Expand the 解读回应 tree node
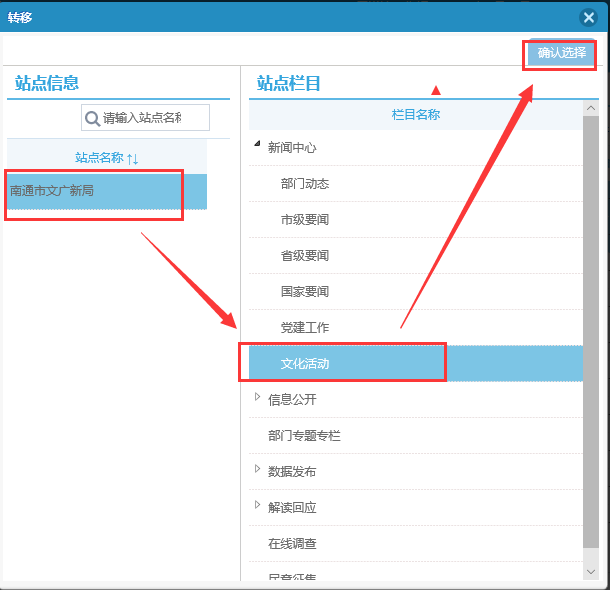Image resolution: width=610 pixels, height=590 pixels. coord(257,504)
